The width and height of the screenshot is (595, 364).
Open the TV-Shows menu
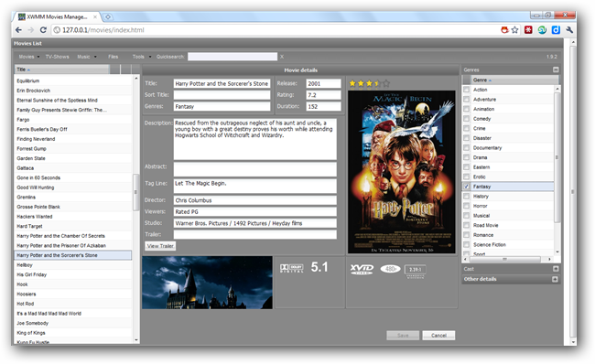(x=58, y=57)
